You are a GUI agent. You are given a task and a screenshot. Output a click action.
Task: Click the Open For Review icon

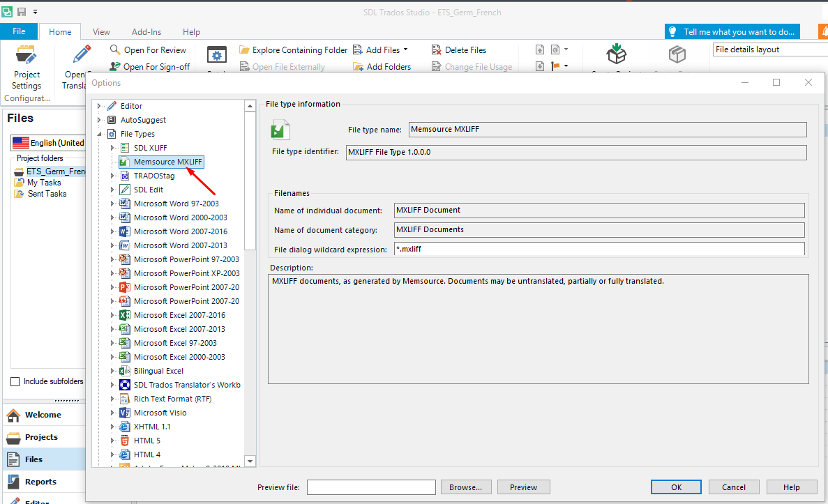point(114,49)
